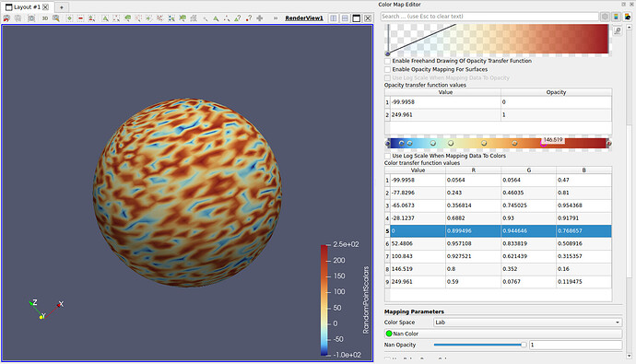Click the grey plus clear selection icon
The height and width of the screenshot is (364, 636).
click(x=260, y=18)
